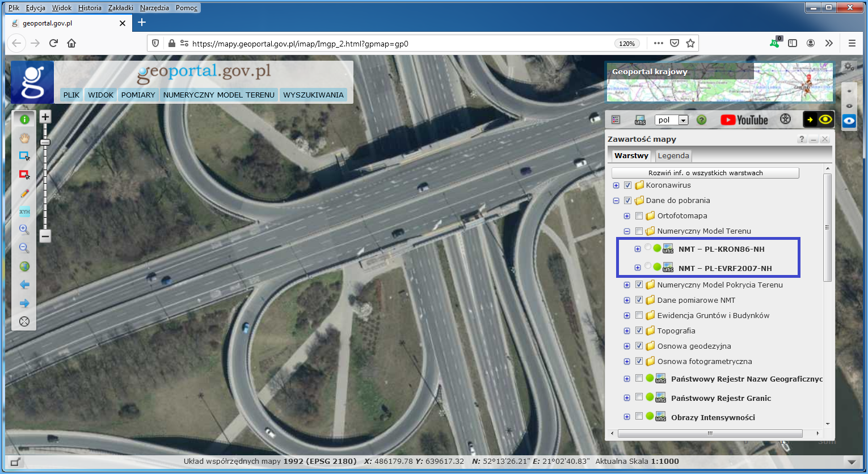Toggle the Dane do pobrania checkbox
Viewport: 868px width, 474px height.
tap(627, 200)
